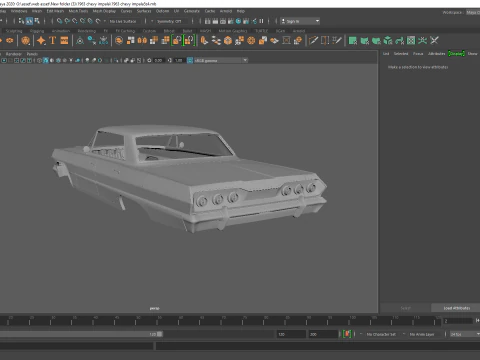
Task: Select the orange Type text tool icon
Action: (53, 41)
